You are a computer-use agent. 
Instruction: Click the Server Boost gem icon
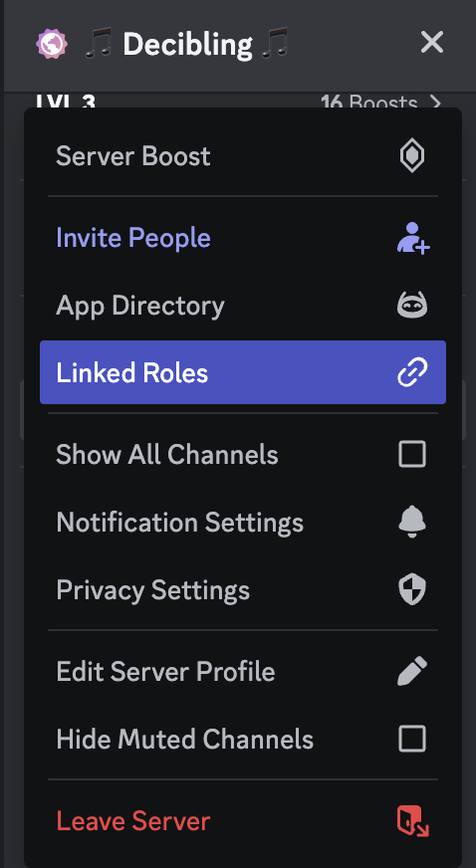(412, 156)
